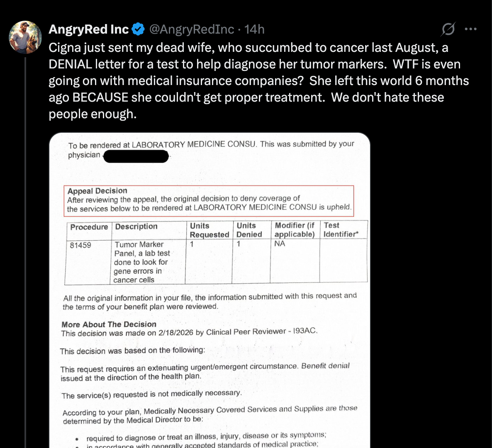Click the blacked-out physician name bar
492x448 pixels.
pyautogui.click(x=136, y=156)
